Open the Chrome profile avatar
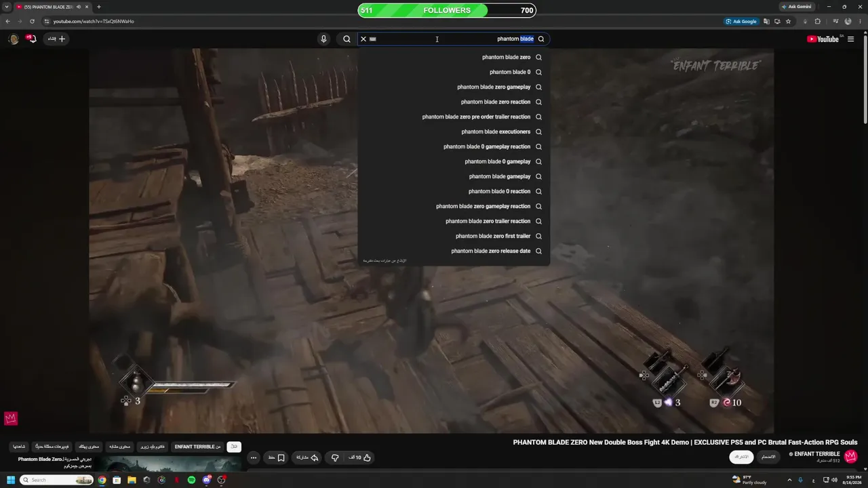 tap(848, 21)
